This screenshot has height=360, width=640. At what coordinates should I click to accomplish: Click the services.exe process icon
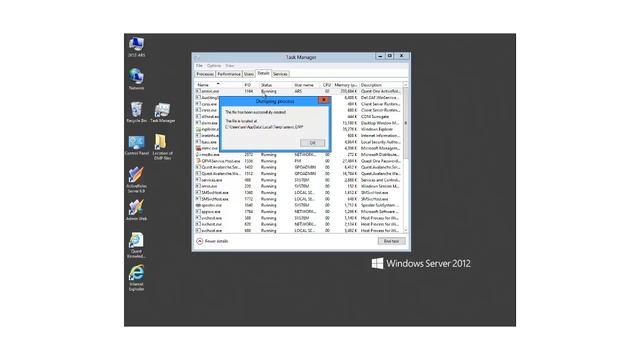coord(198,180)
